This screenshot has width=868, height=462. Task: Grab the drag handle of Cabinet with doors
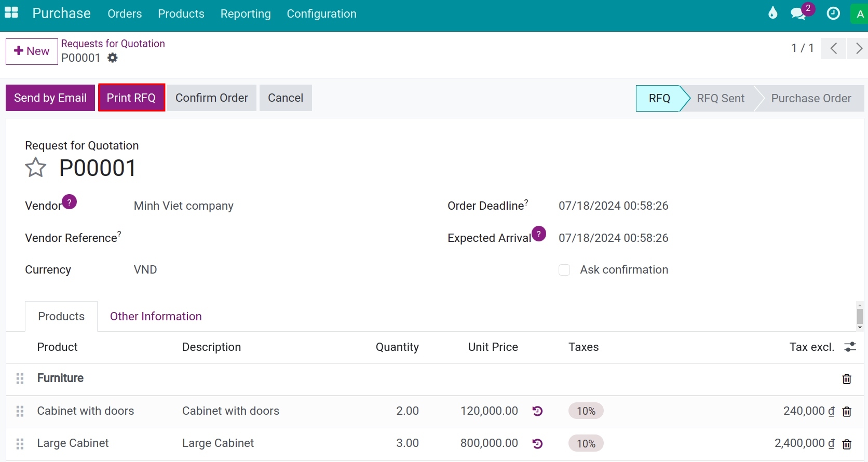pyautogui.click(x=20, y=411)
